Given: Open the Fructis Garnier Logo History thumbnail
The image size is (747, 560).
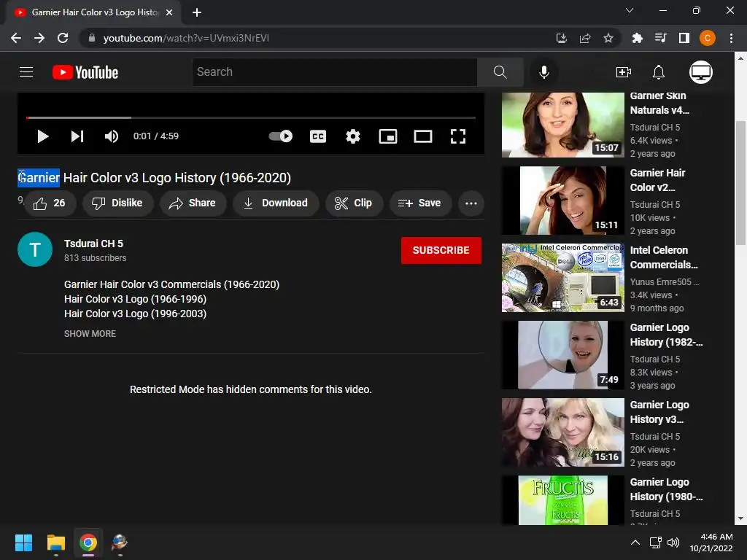Looking at the screenshot, I should pyautogui.click(x=562, y=500).
